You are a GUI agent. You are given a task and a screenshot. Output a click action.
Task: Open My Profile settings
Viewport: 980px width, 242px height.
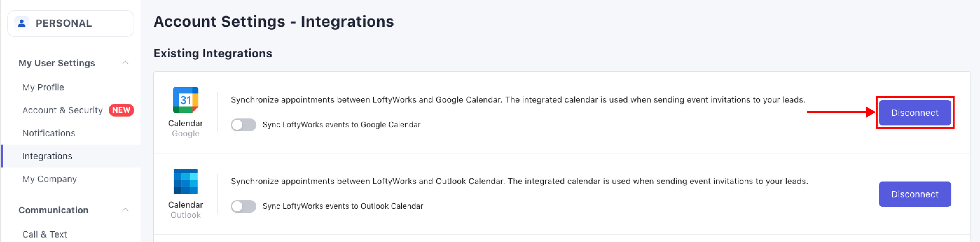pyautogui.click(x=43, y=87)
